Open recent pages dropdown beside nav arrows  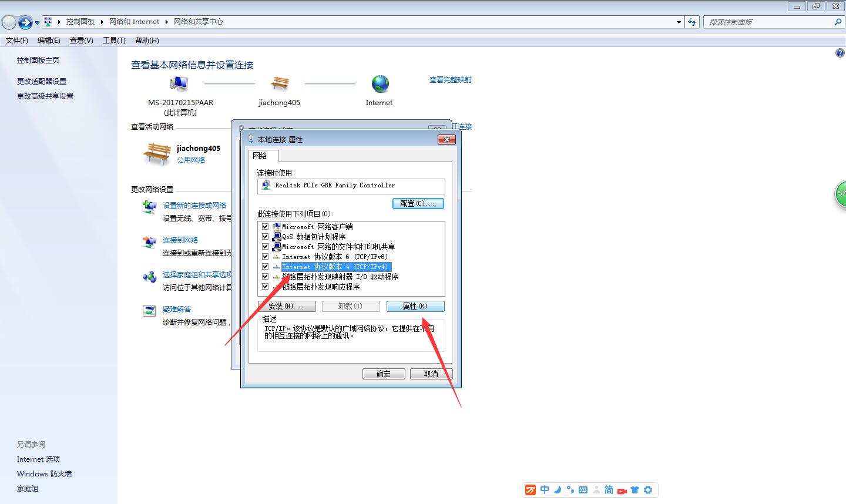37,23
